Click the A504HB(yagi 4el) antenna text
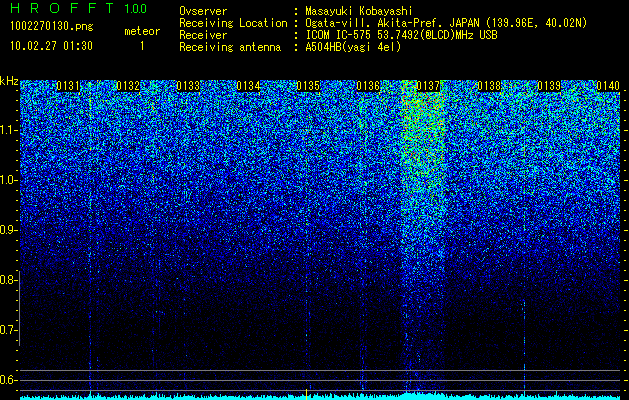This screenshot has width=629, height=400. 353,47
